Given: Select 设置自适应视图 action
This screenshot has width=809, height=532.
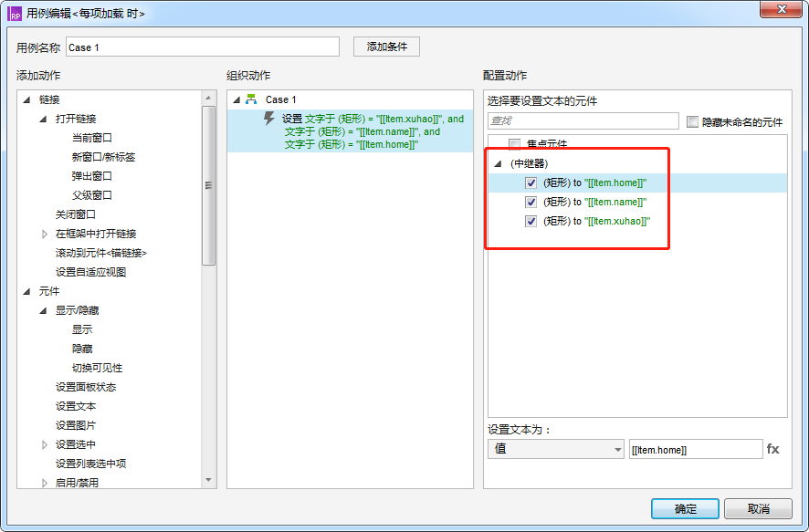Looking at the screenshot, I should pyautogui.click(x=90, y=272).
